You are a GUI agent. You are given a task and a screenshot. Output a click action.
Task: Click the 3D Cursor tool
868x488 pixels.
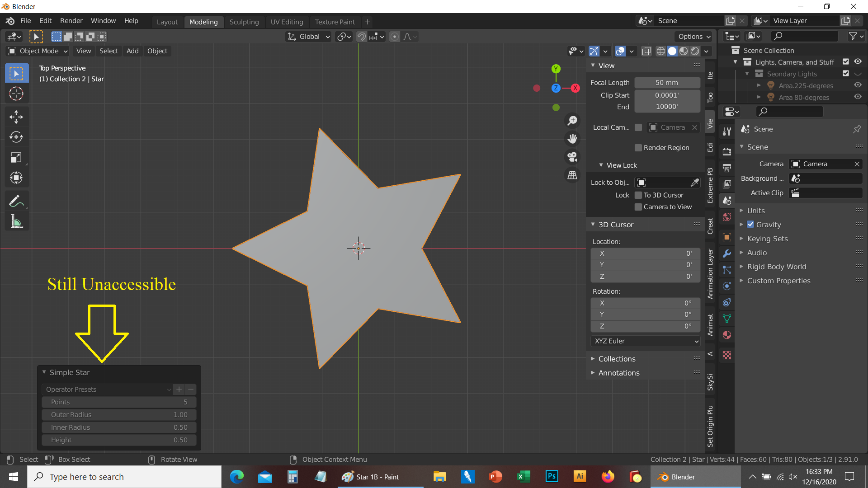tap(16, 94)
